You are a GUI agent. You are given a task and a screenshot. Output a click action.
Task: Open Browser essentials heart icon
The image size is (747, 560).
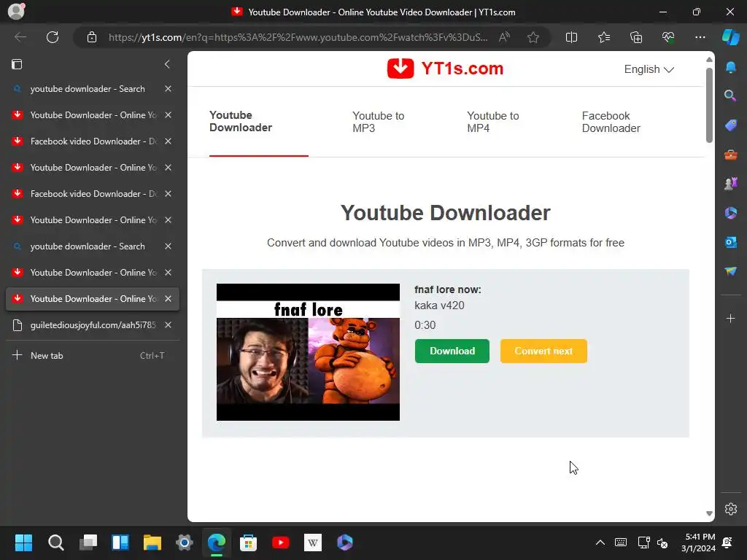click(x=668, y=37)
